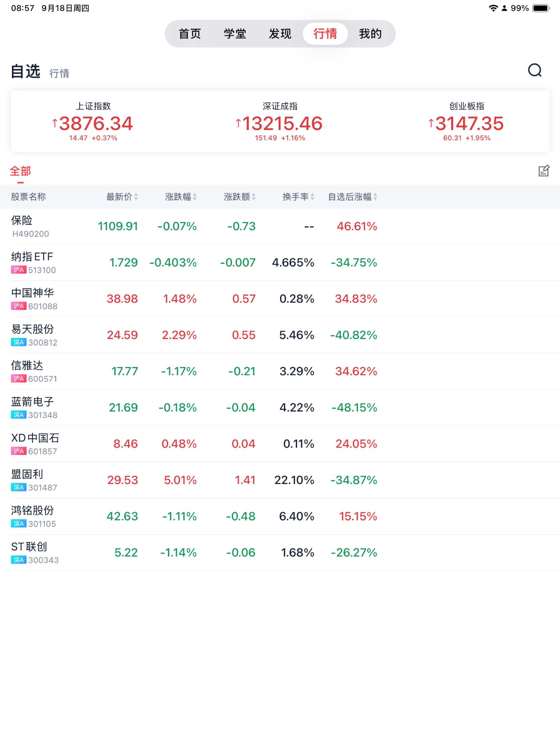Open the 盟固利 301487 row

tap(280, 480)
